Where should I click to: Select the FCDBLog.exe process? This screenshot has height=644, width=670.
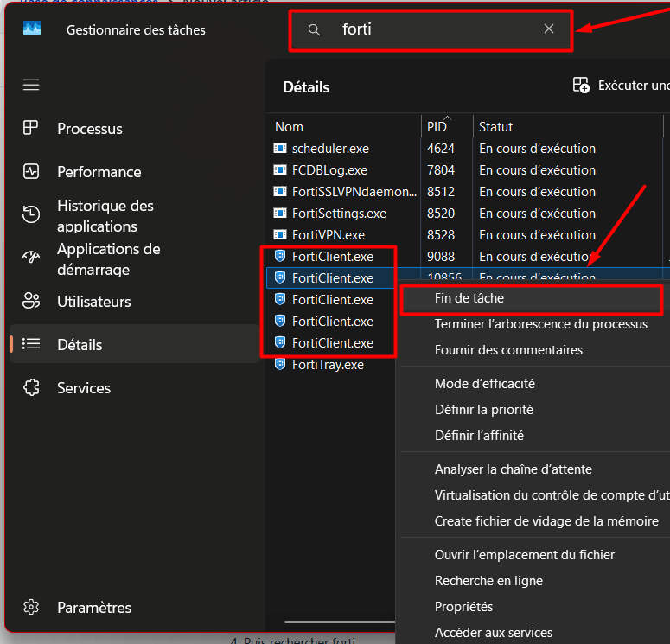(468, 170)
